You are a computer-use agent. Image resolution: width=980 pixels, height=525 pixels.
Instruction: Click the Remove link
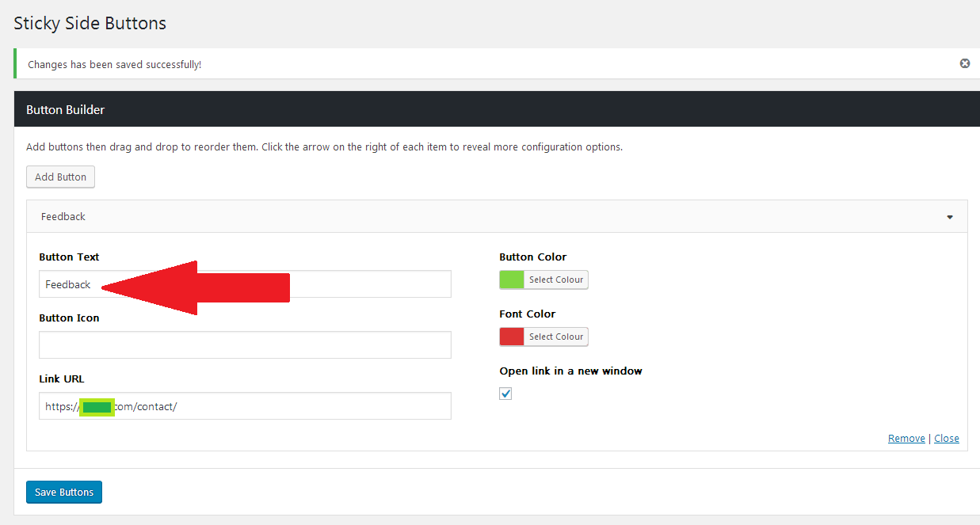coord(906,438)
